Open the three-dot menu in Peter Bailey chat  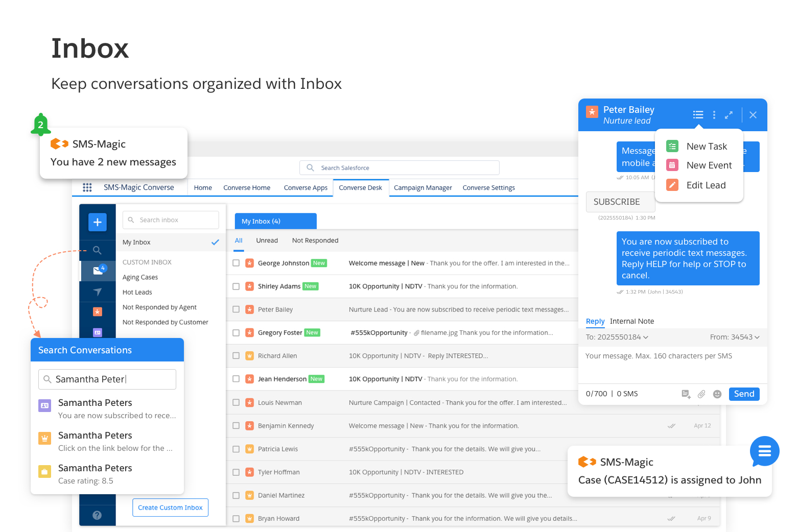pos(714,115)
